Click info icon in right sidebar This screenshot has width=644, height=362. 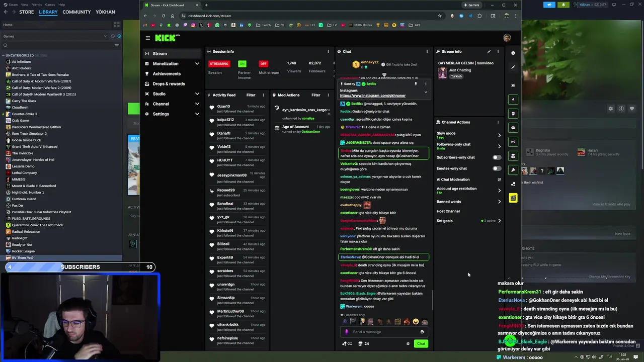click(x=513, y=53)
